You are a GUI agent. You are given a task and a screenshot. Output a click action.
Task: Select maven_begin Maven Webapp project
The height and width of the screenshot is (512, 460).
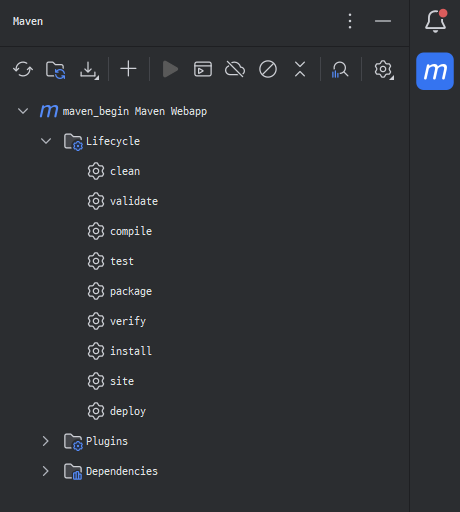click(x=135, y=111)
